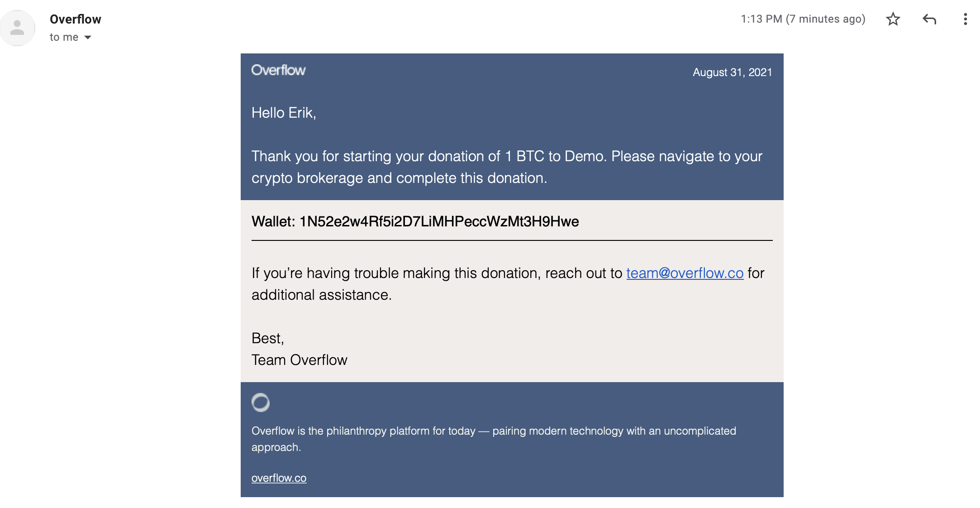Click the philanthropy platform footer description

[x=494, y=439]
